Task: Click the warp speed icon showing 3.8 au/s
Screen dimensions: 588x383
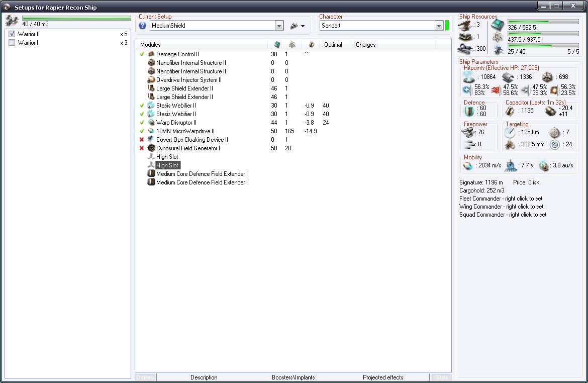Action: (x=544, y=165)
